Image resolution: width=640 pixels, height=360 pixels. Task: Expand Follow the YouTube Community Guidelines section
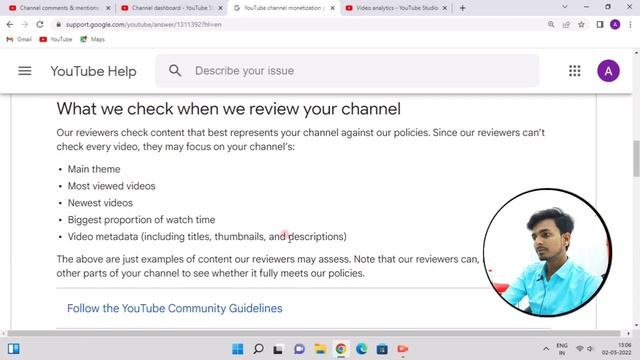[175, 308]
